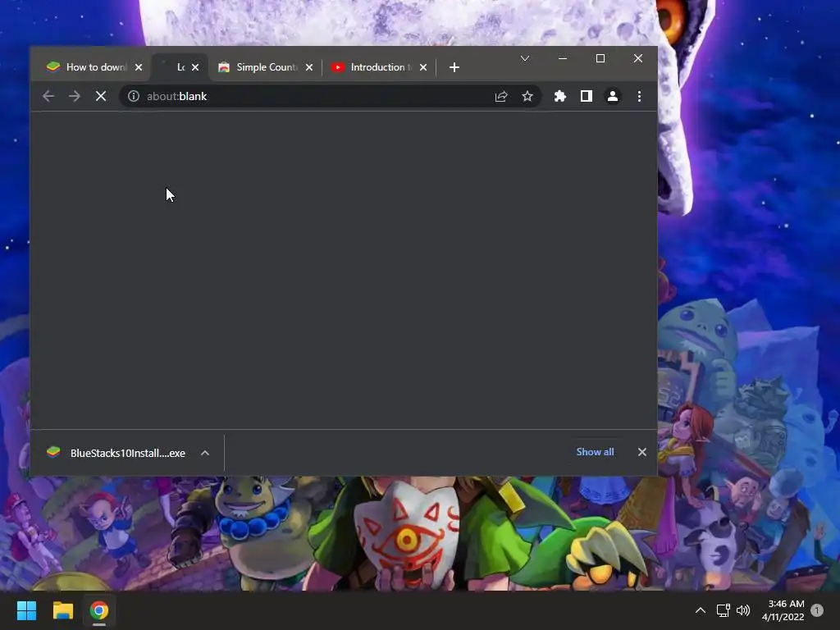Show hidden system tray icons
Screen dimensions: 840x630
click(701, 610)
